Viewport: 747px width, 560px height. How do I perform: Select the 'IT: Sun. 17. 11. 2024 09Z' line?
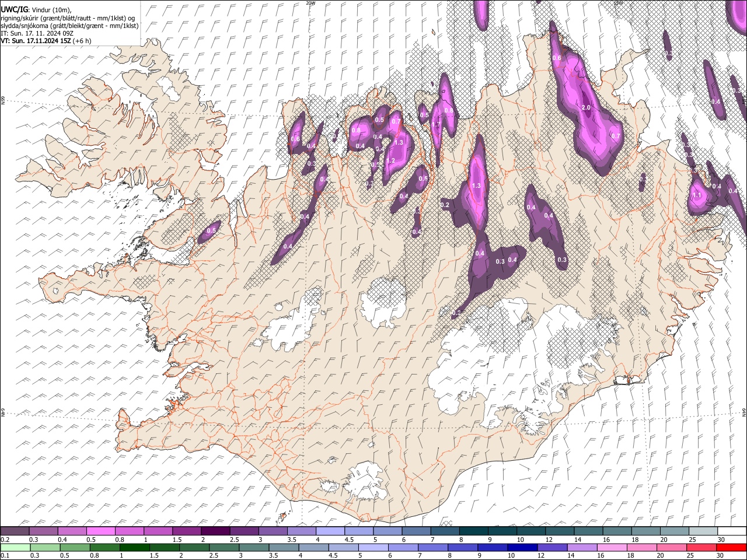click(37, 33)
